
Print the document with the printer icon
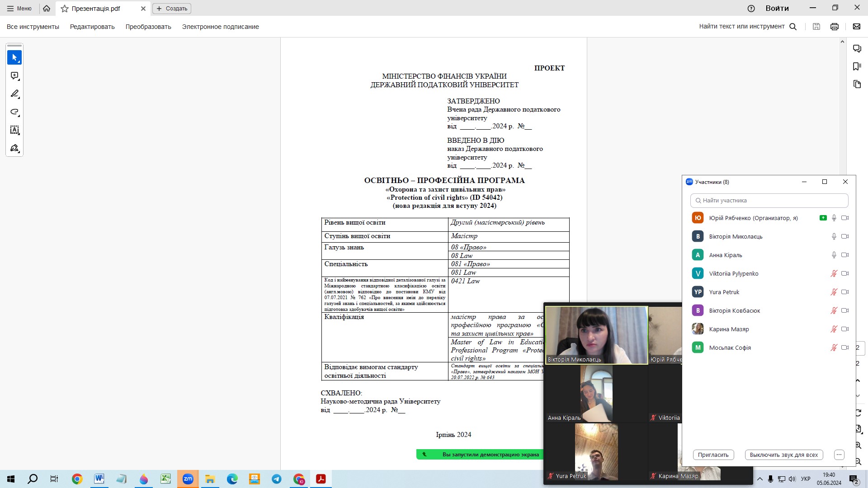[835, 27]
